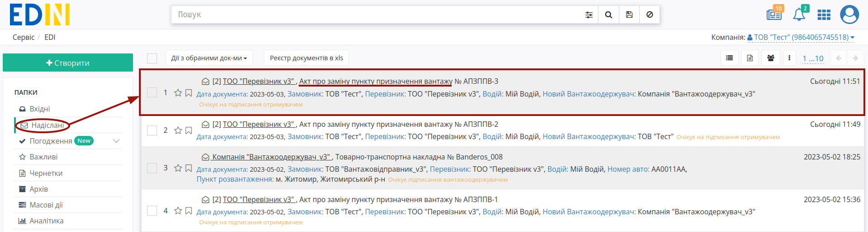Open document Акт № АПЗППВ-2

click(x=399, y=124)
